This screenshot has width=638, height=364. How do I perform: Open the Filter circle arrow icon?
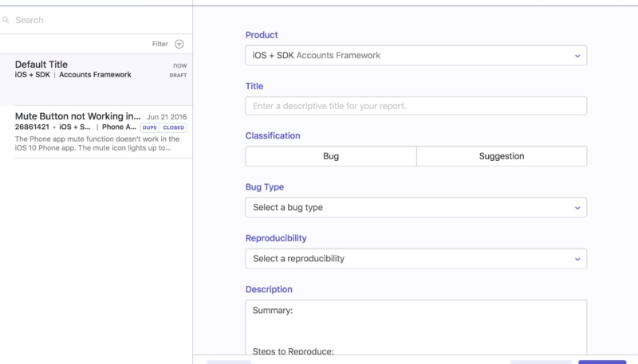(179, 45)
